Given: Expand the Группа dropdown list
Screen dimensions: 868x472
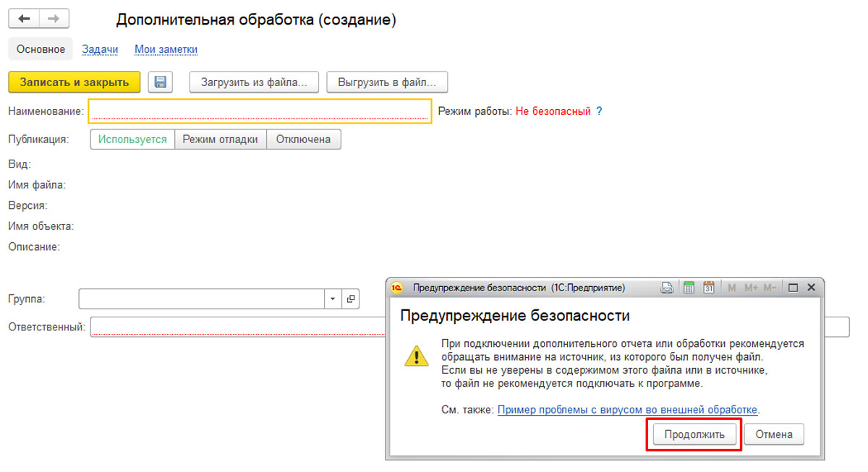Looking at the screenshot, I should click(x=333, y=299).
